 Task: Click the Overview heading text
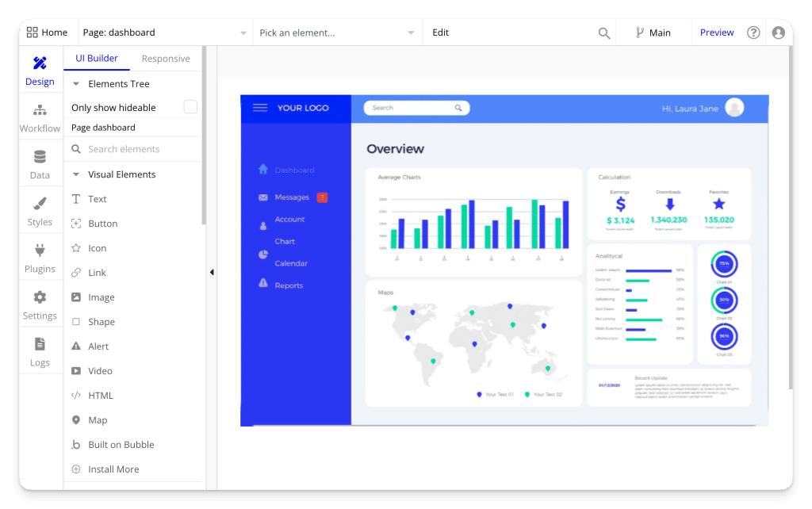coord(395,149)
